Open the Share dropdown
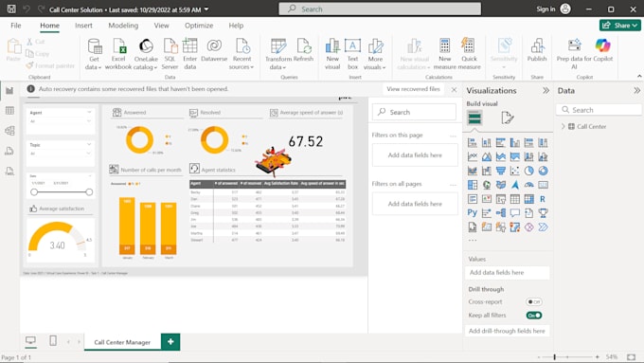This screenshot has width=644, height=363. click(619, 26)
